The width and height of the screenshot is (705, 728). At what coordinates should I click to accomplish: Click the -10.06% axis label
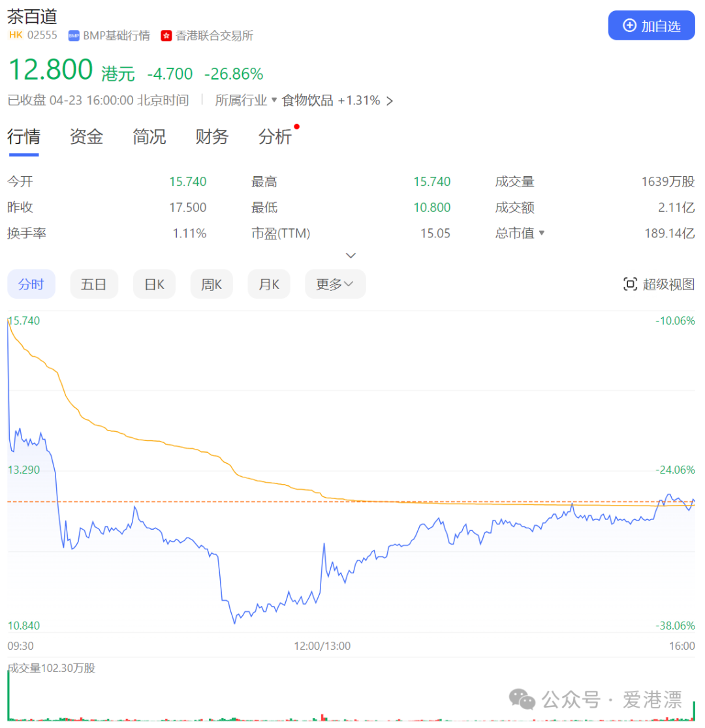pyautogui.click(x=675, y=321)
